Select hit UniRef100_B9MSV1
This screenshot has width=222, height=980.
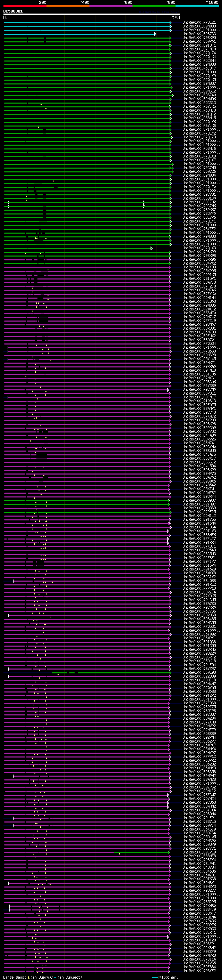click(x=199, y=883)
